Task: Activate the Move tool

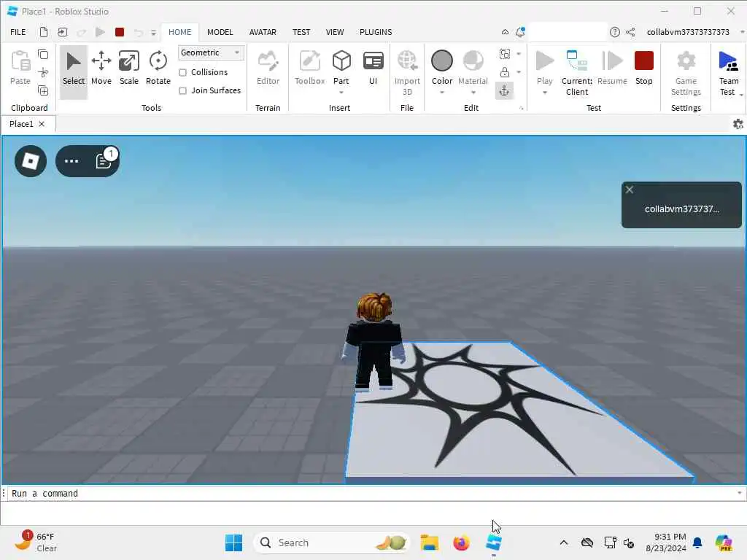Action: (101, 69)
